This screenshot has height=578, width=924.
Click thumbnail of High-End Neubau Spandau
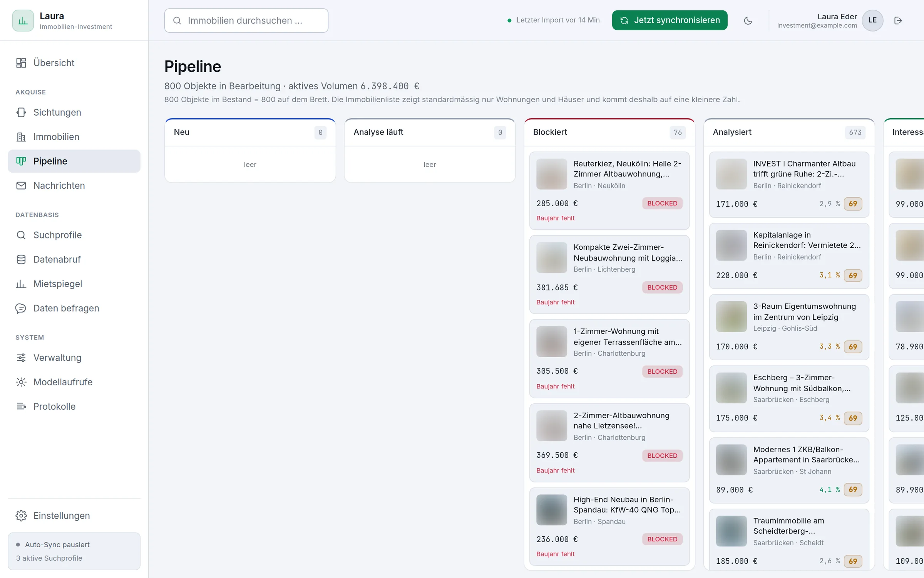click(552, 510)
